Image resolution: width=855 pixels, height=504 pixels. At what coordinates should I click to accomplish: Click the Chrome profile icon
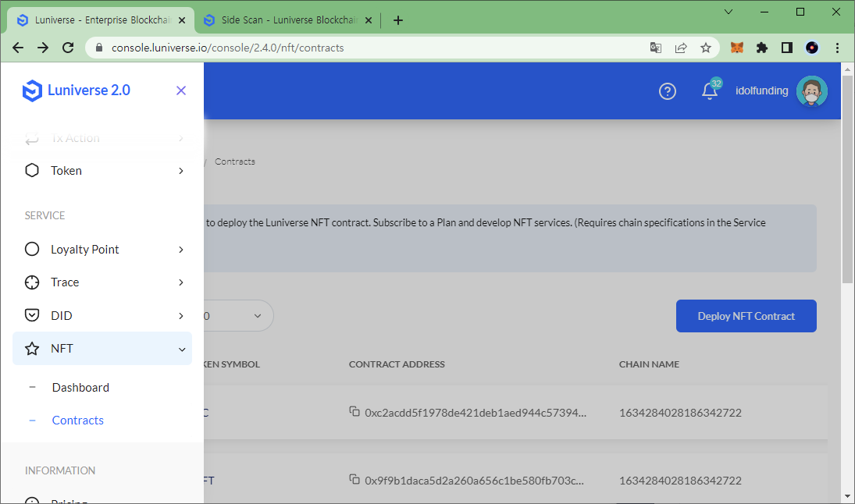(812, 48)
